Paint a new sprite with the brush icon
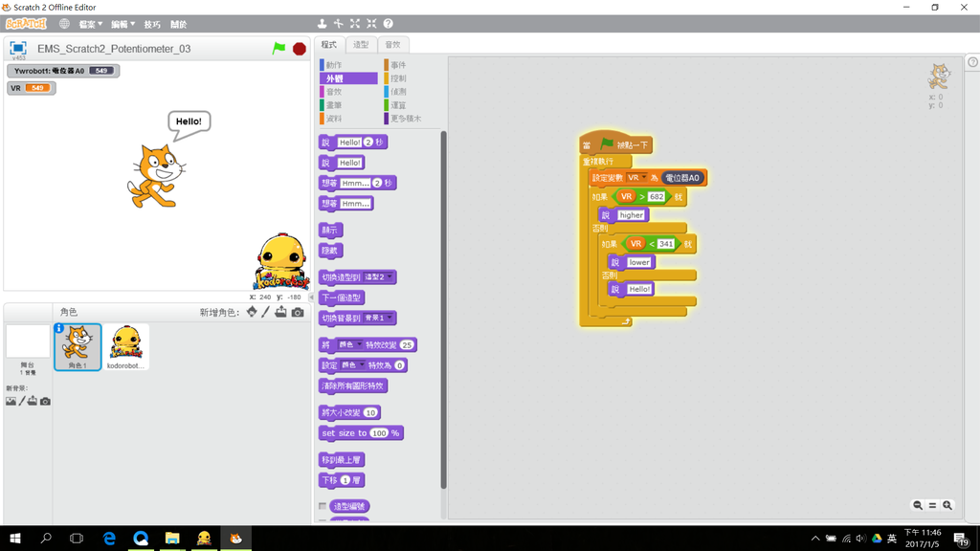Viewport: 980px width, 551px height. pyautogui.click(x=266, y=313)
